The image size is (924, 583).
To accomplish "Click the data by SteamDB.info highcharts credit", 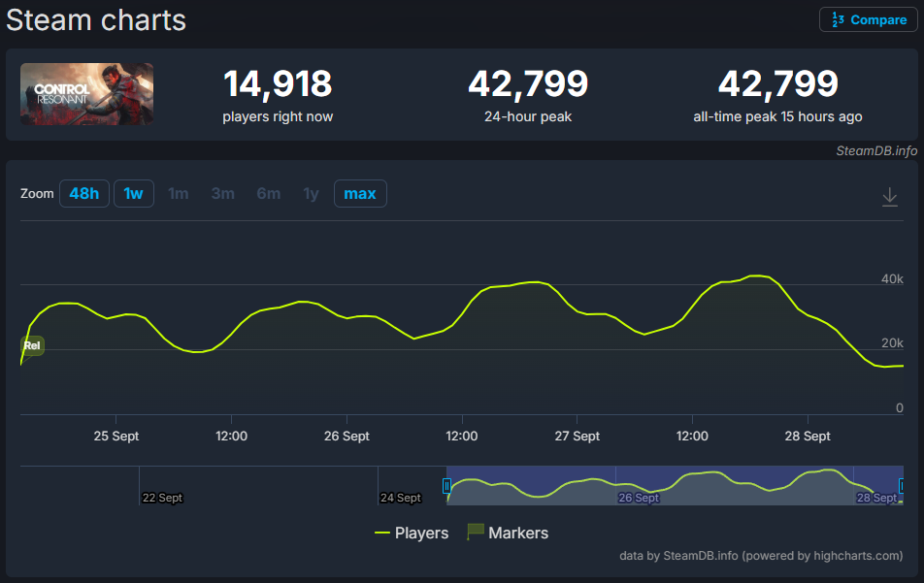I will coord(761,555).
